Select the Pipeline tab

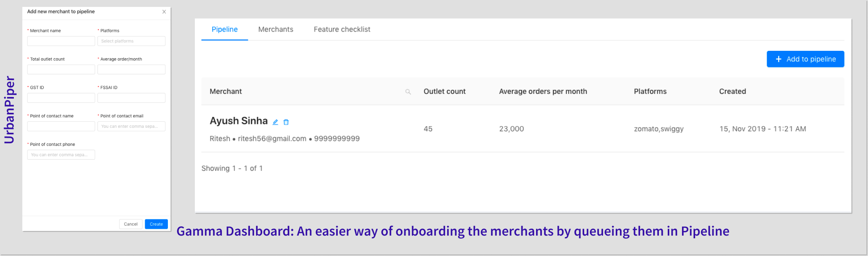click(x=225, y=29)
